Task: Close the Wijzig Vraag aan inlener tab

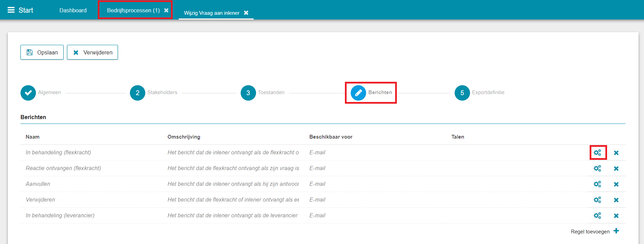Action: pos(246,13)
